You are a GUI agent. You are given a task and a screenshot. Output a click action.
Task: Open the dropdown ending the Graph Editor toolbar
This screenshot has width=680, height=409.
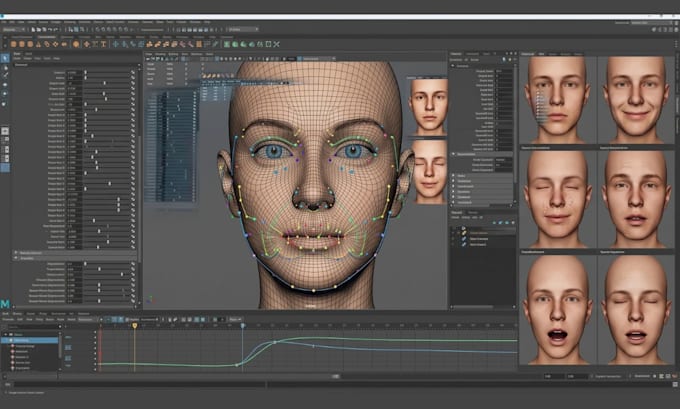pos(235,320)
